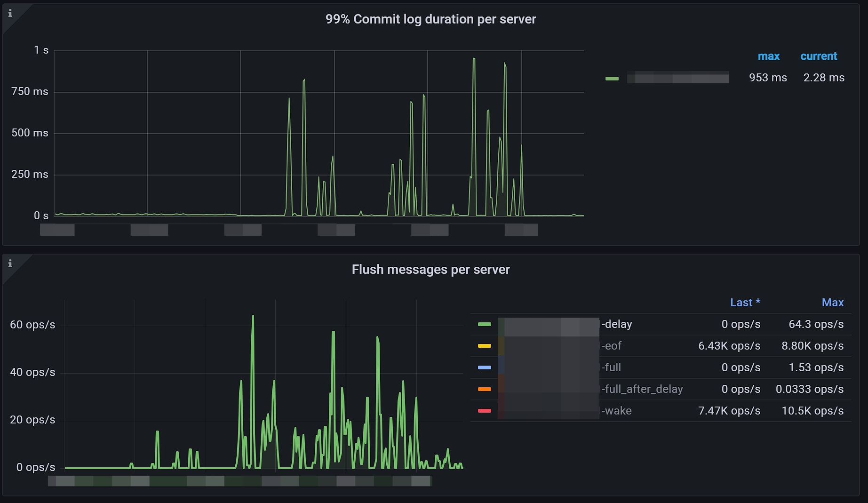Click the Max column header in Flush panel
The height and width of the screenshot is (503, 868).
(833, 303)
